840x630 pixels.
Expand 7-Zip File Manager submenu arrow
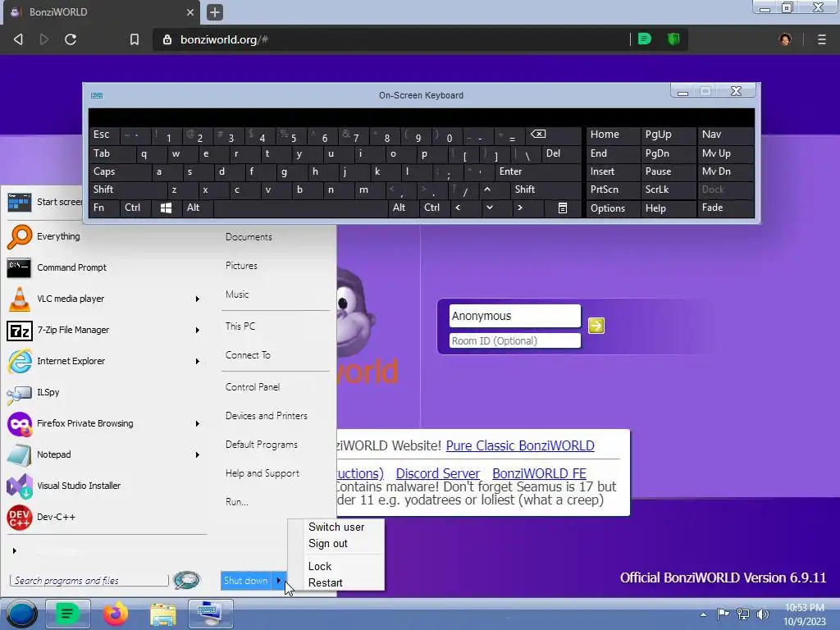197,330
